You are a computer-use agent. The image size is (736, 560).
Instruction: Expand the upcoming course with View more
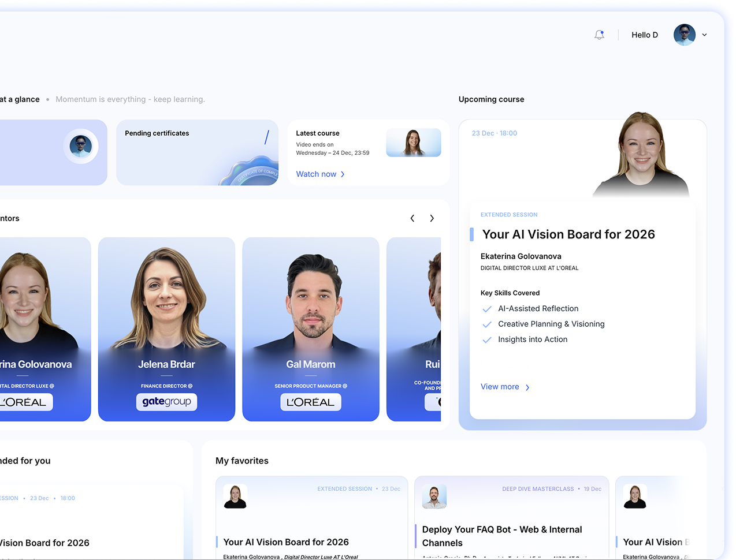pos(501,386)
